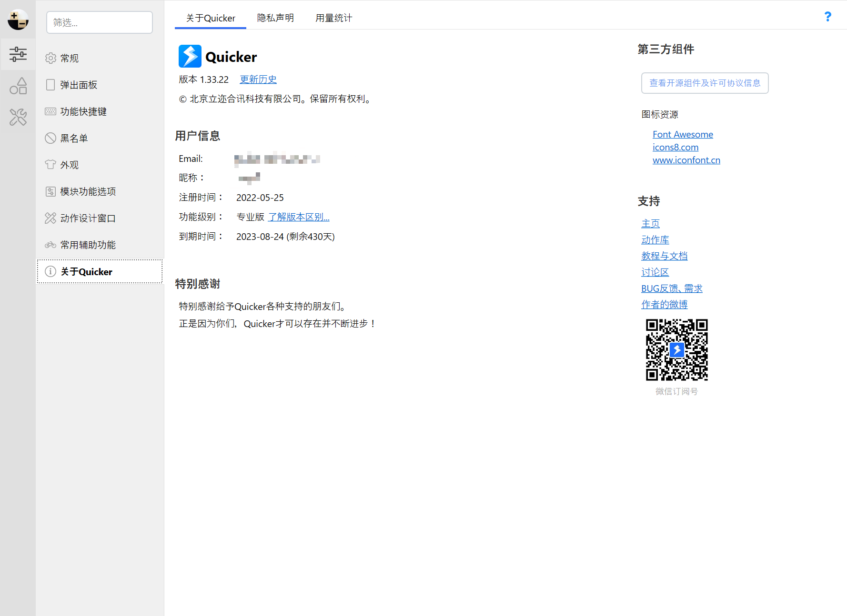Select 常用辅助功能 in the settings list
This screenshot has width=847, height=616.
click(100, 245)
